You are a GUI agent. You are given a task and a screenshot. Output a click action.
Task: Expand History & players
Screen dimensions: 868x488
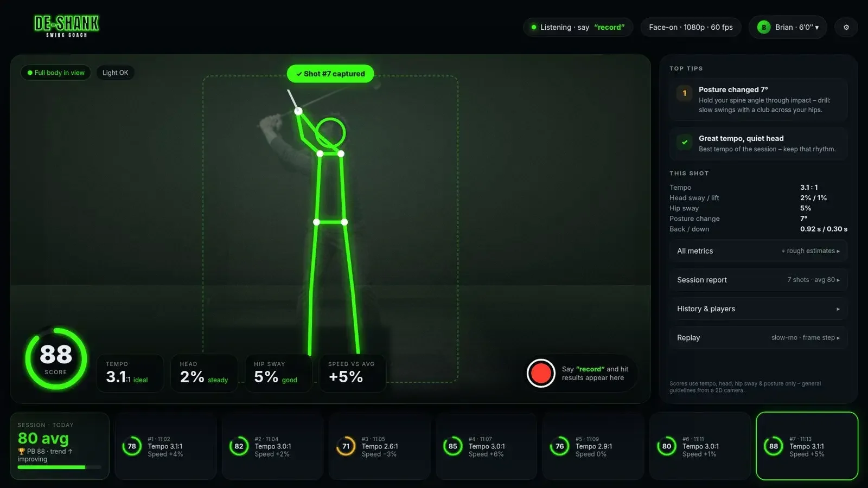(758, 309)
